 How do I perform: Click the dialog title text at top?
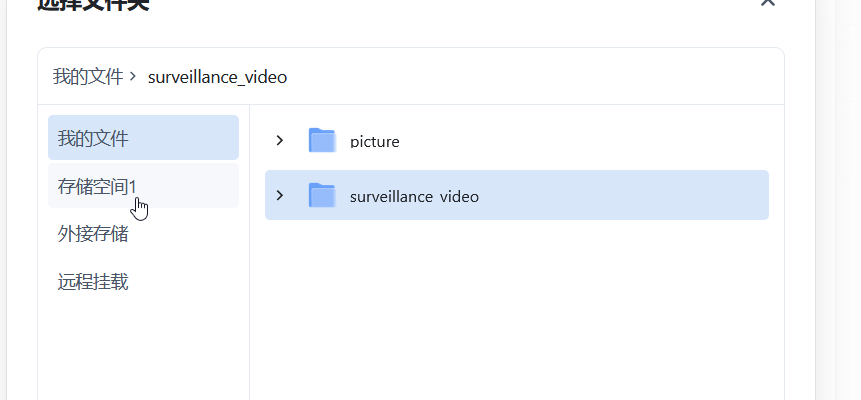[93, 4]
